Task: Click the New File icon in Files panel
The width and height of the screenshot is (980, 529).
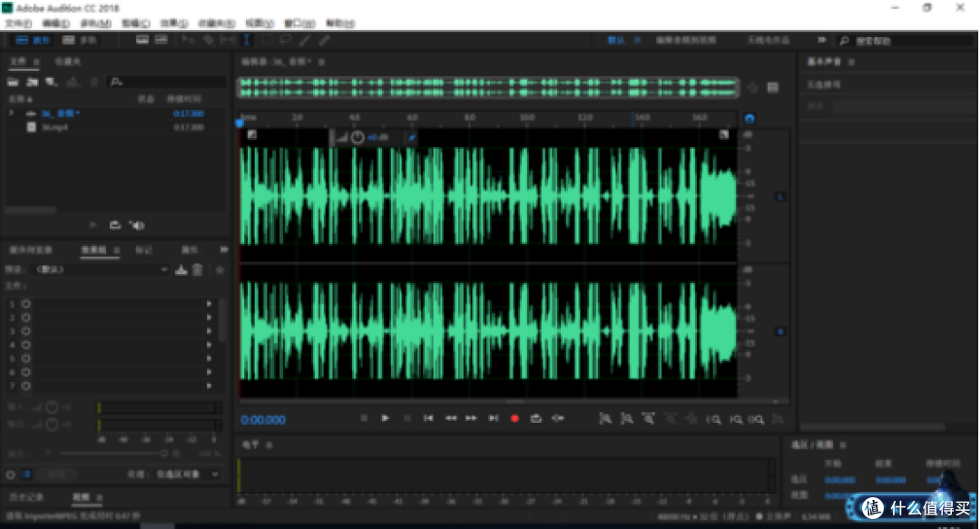Action: pyautogui.click(x=52, y=82)
